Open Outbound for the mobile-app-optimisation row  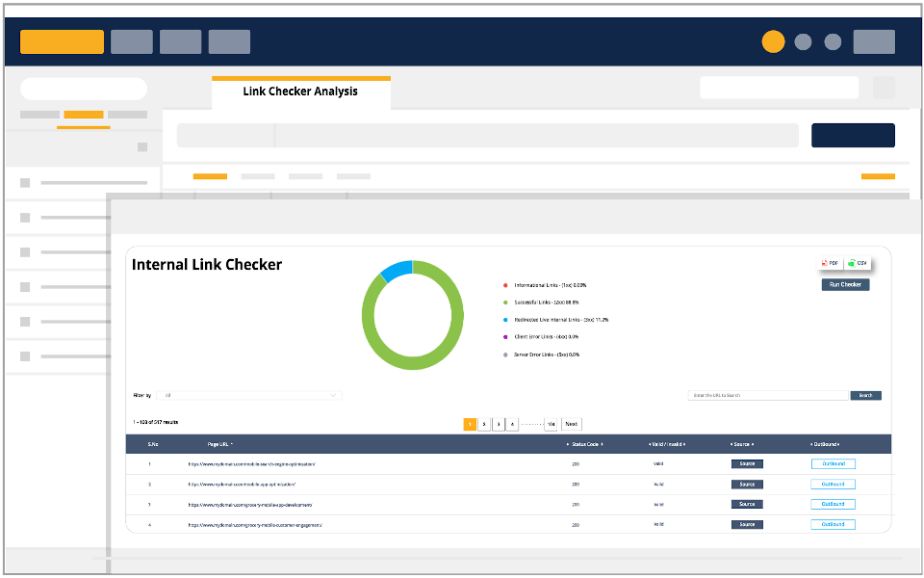tap(834, 485)
